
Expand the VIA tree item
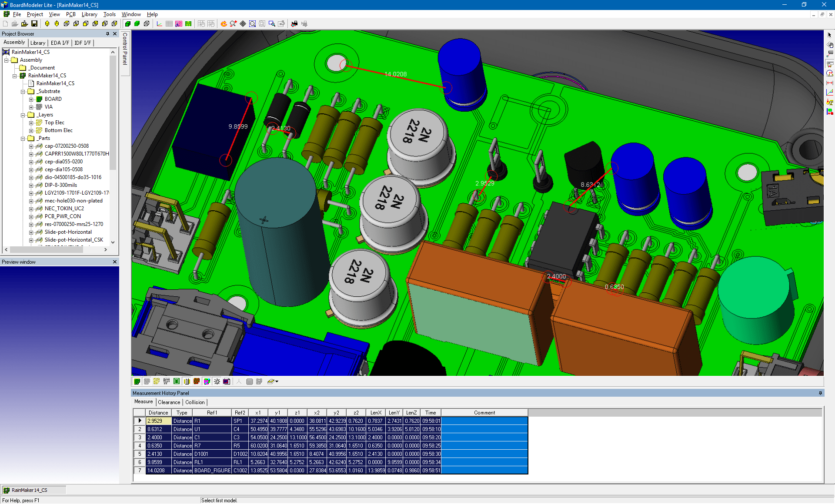click(31, 107)
